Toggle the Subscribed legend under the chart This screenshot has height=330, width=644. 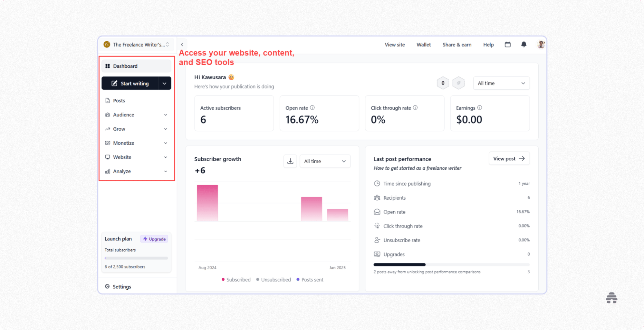(x=236, y=279)
